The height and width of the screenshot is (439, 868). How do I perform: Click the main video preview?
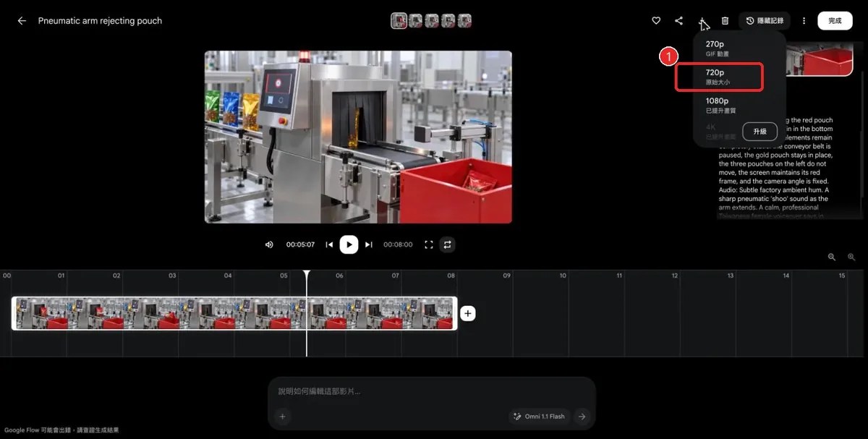358,137
